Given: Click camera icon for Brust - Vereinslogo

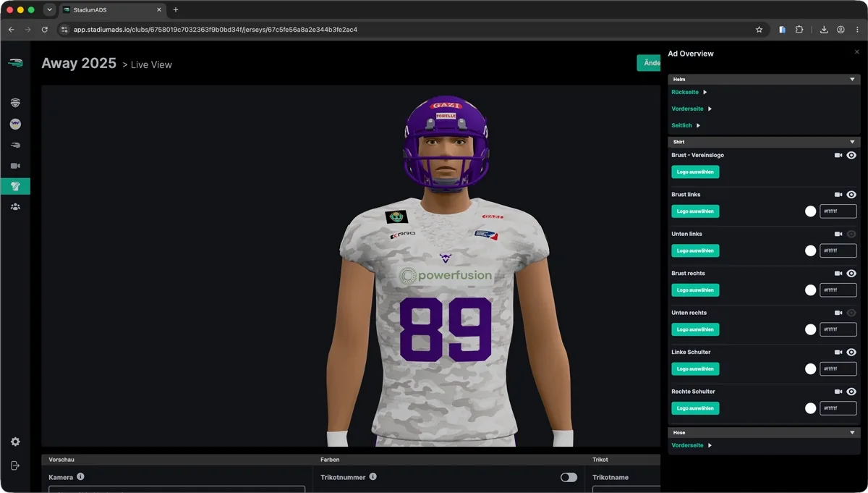Looking at the screenshot, I should pyautogui.click(x=838, y=156).
